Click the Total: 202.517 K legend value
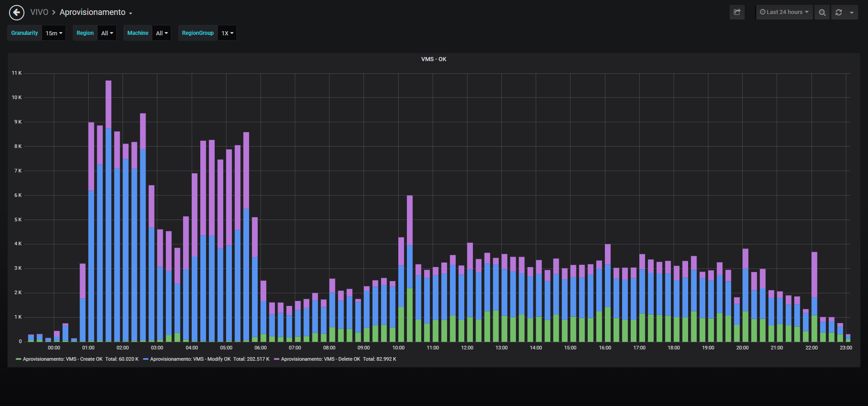The width and height of the screenshot is (868, 406). click(251, 359)
